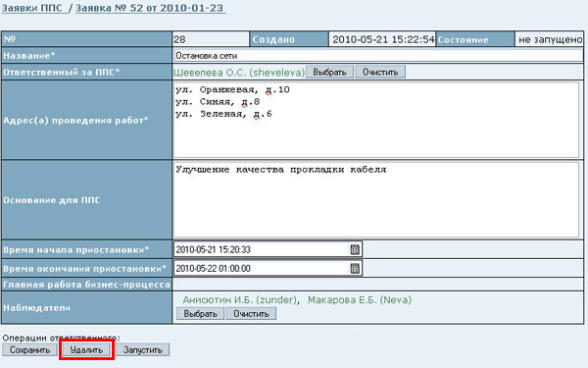Open Шевелева О.С. (sheveleva) user link
588x368 pixels.
pyautogui.click(x=239, y=72)
